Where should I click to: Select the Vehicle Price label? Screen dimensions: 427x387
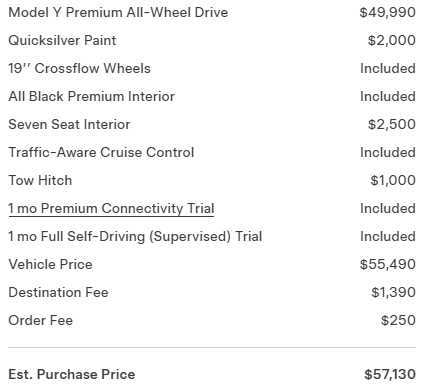(x=50, y=265)
